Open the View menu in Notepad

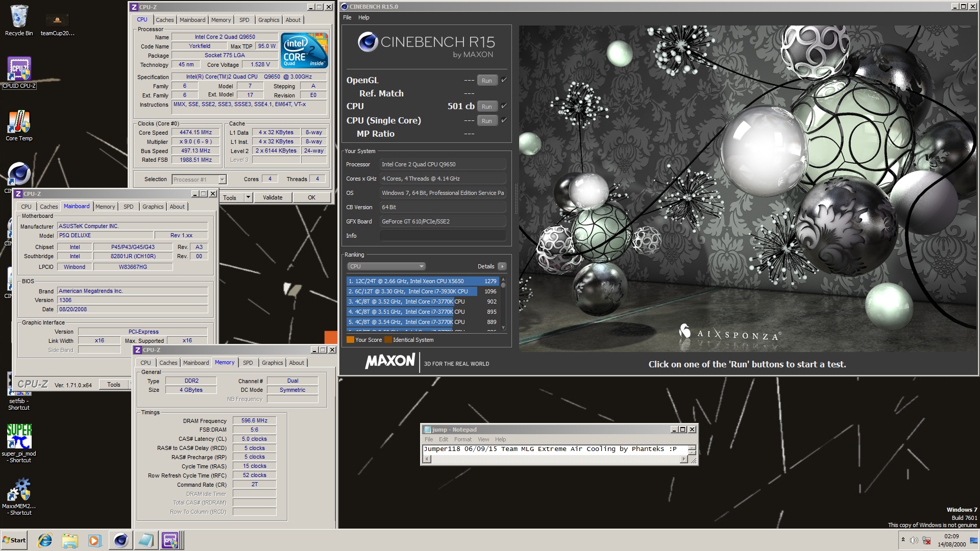(483, 439)
